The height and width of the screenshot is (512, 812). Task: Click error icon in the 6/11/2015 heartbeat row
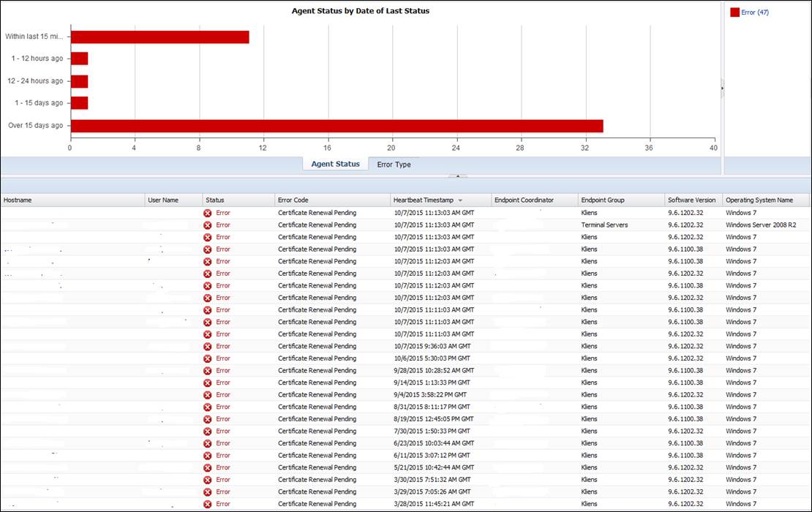208,456
